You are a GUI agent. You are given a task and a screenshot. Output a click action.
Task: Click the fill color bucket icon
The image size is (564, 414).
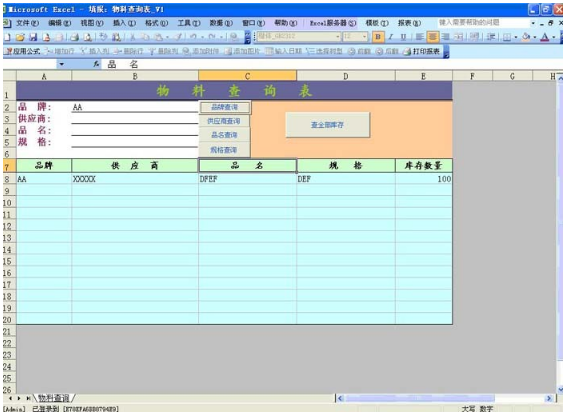(x=526, y=37)
